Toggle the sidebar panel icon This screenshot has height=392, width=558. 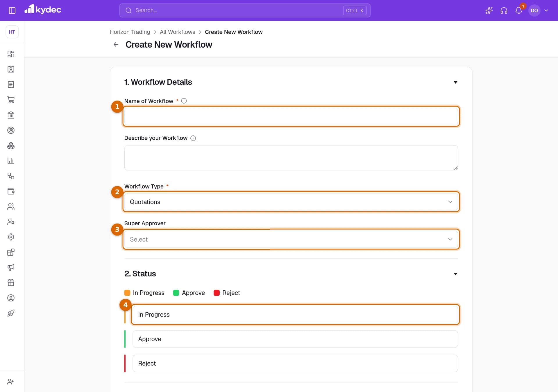tap(12, 10)
